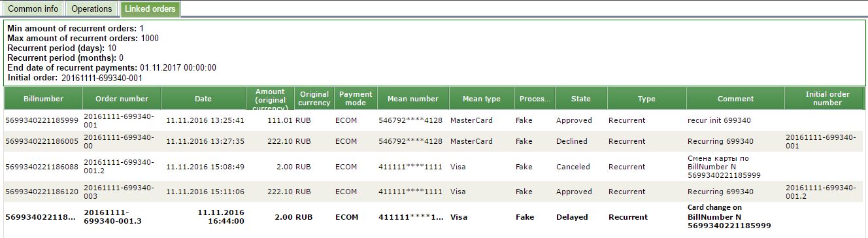Click the Type column header

646,99
